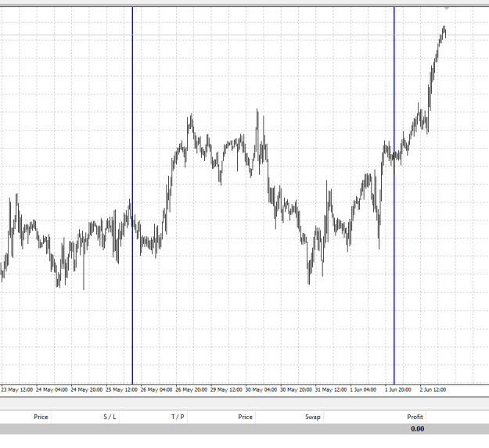The width and height of the screenshot is (489, 448).
Task: Click the T / P column header
Action: (178, 417)
